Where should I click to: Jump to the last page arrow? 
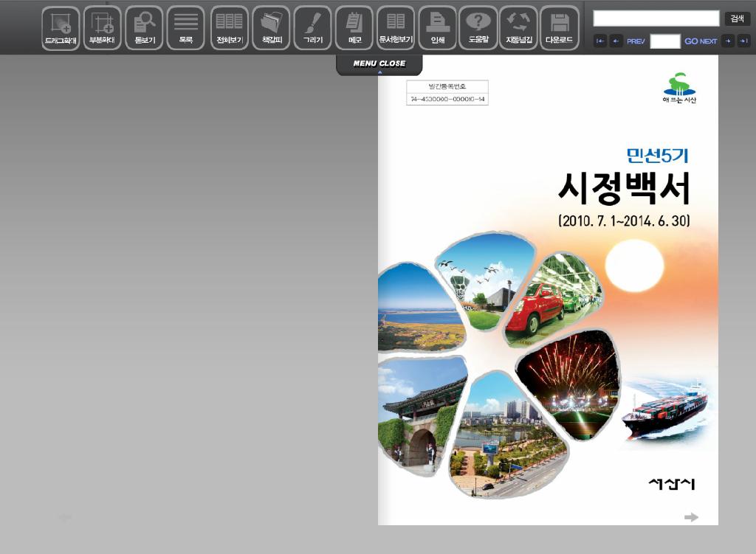(x=743, y=41)
